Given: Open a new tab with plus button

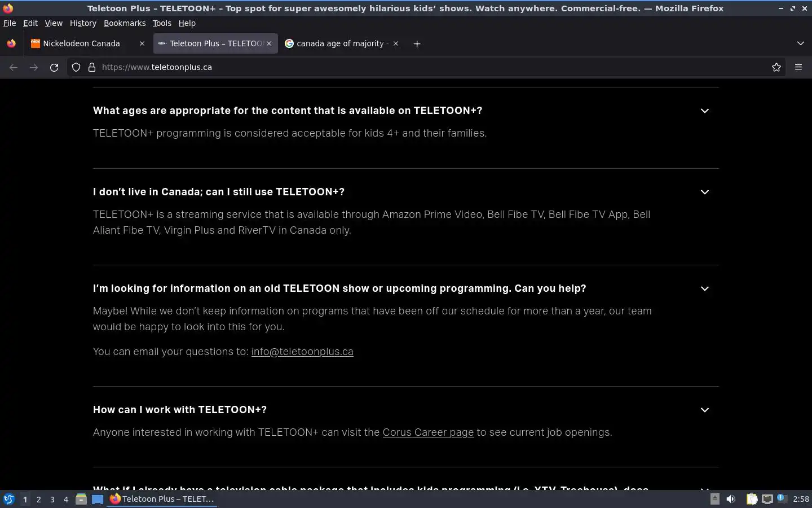Looking at the screenshot, I should (417, 43).
